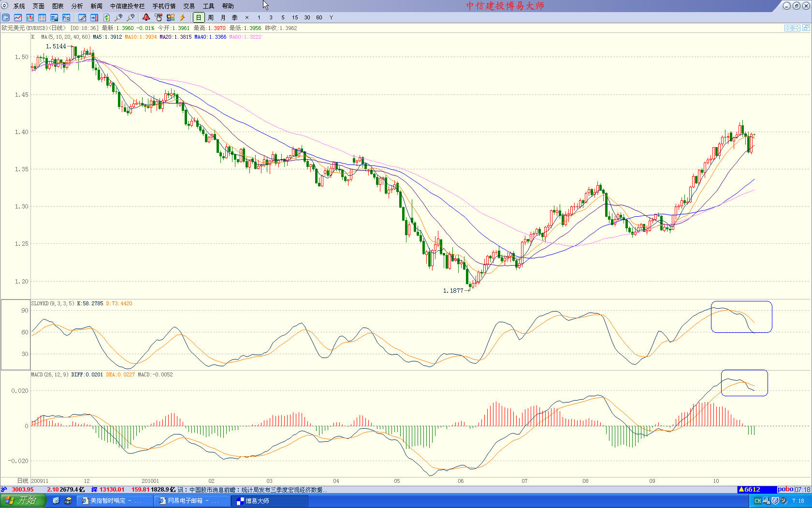Viewport: 812px width, 508px height.
Task: Click the overlapping windows restore chart icon
Action: 806,28
